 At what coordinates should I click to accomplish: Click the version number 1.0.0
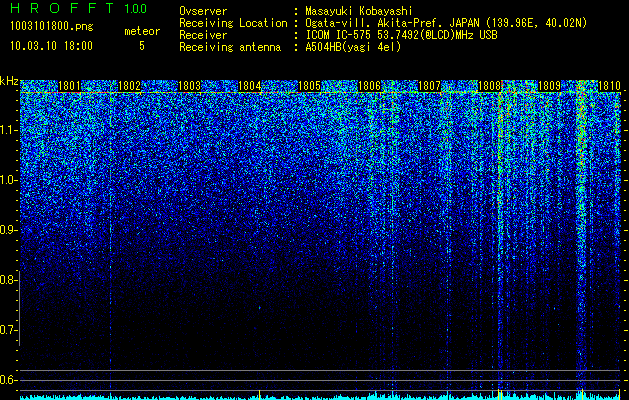click(135, 9)
